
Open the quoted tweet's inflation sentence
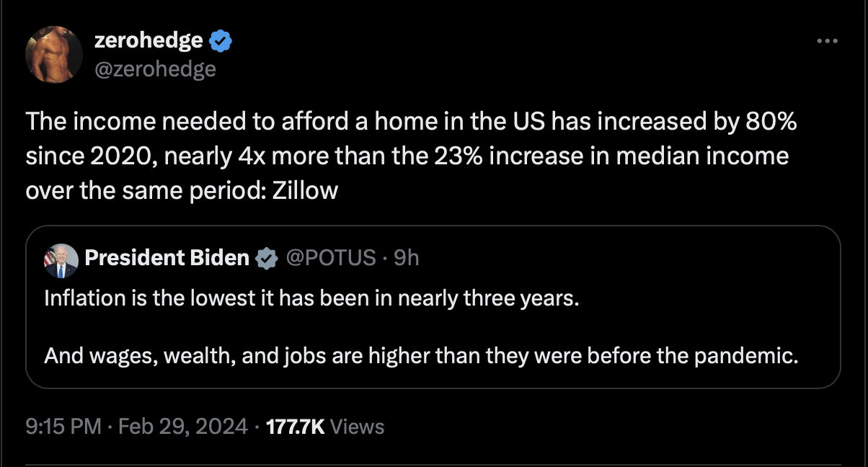(311, 298)
